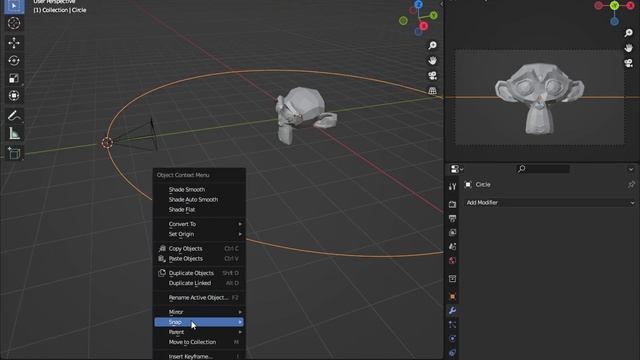Choose Copy Objects
Viewport: 640px width, 360px height.
click(x=199, y=249)
